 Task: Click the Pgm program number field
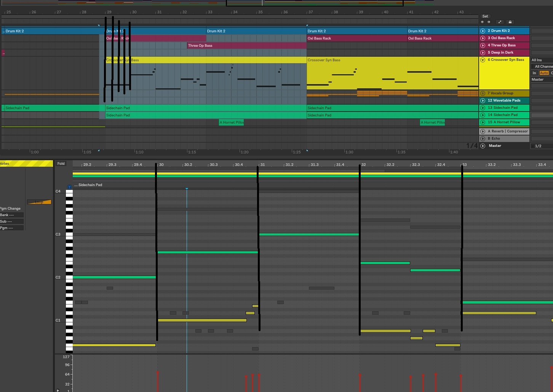[12, 228]
